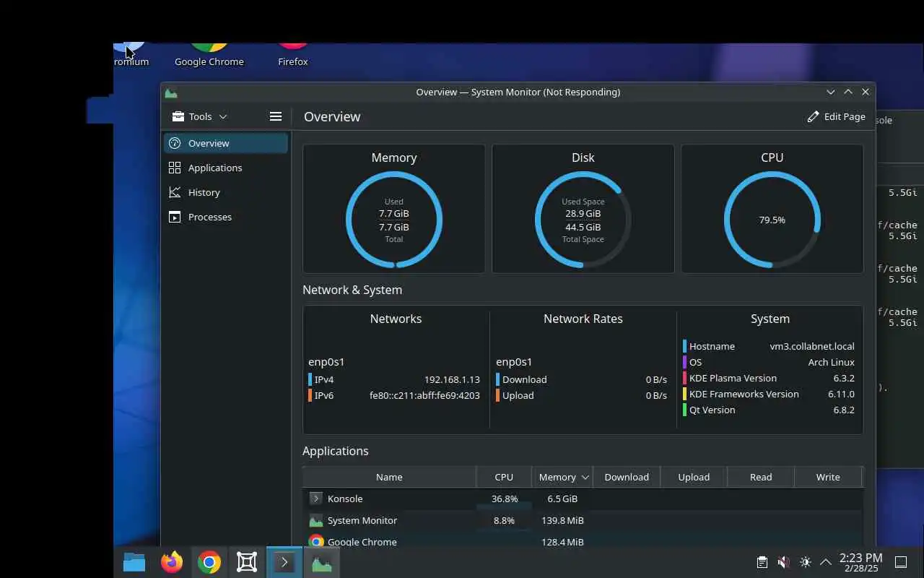924x578 pixels.
Task: Toggle the muted audio volume tray icon
Action: [x=783, y=562]
